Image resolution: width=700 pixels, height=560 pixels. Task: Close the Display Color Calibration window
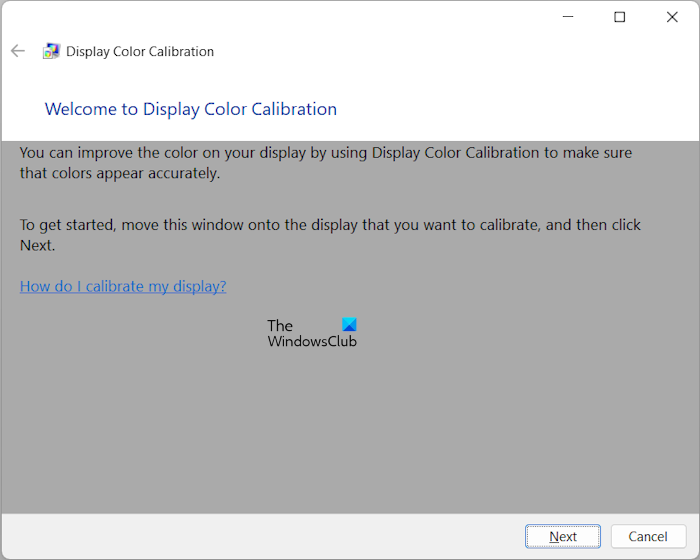point(672,17)
